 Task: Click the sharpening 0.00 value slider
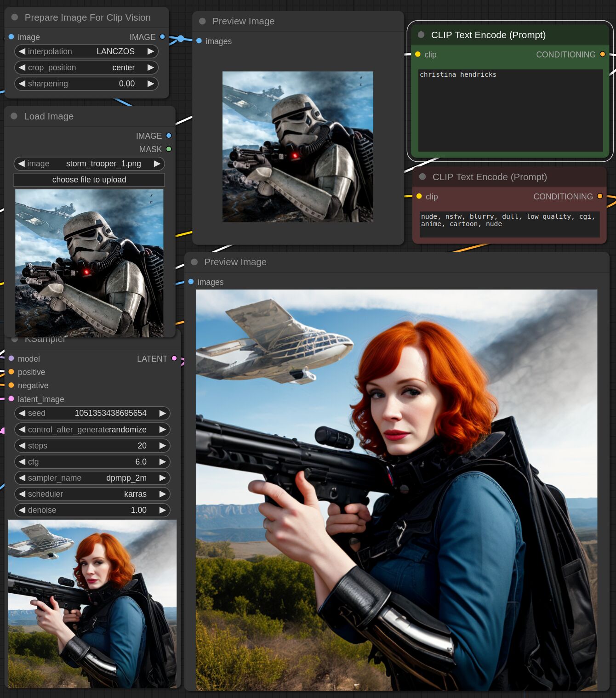click(86, 84)
